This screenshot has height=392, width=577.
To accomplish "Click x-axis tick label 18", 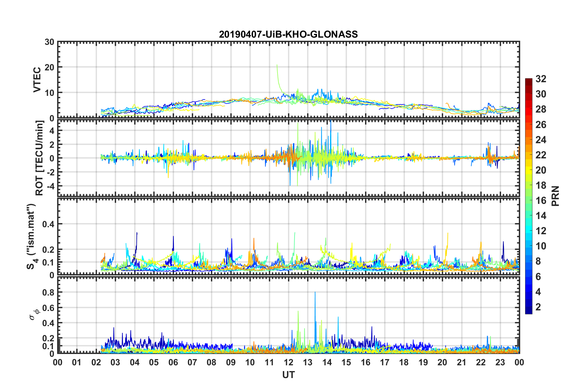I will click(x=404, y=362).
